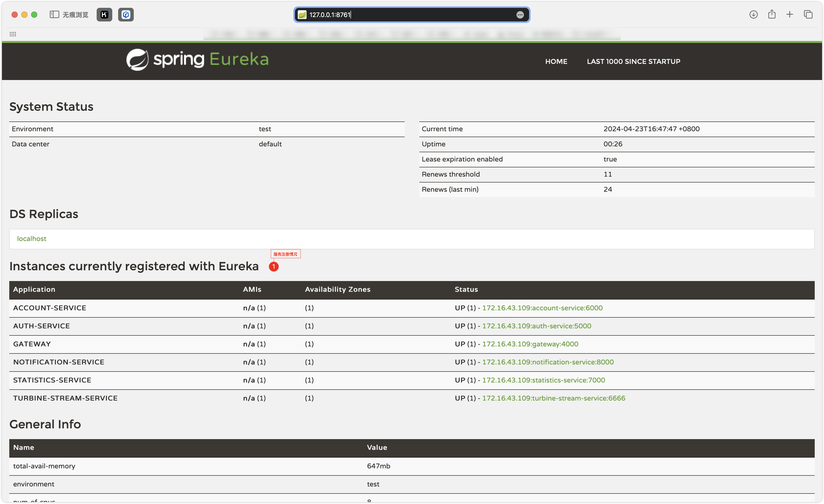Image resolution: width=824 pixels, height=504 pixels.
Task: Go to HOME navigation item
Action: pyautogui.click(x=556, y=61)
